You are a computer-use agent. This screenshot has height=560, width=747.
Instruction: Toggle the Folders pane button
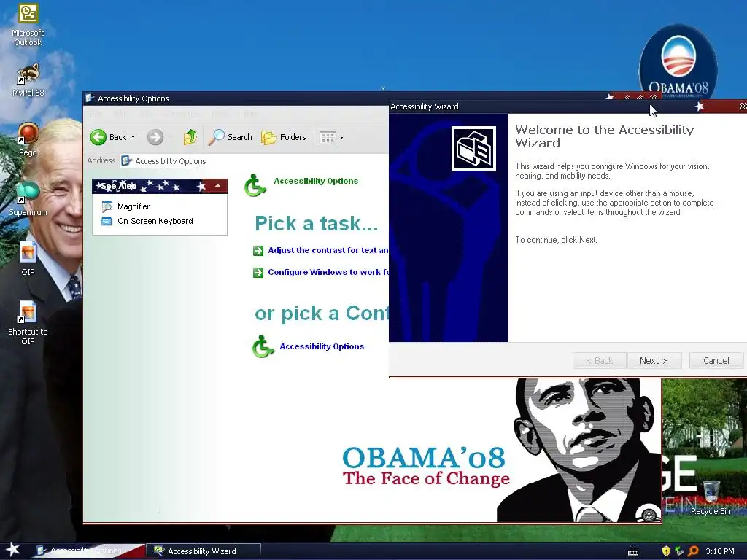pos(284,137)
